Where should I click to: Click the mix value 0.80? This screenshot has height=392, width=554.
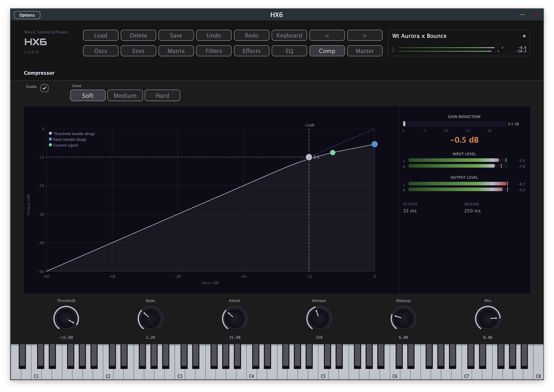488,337
